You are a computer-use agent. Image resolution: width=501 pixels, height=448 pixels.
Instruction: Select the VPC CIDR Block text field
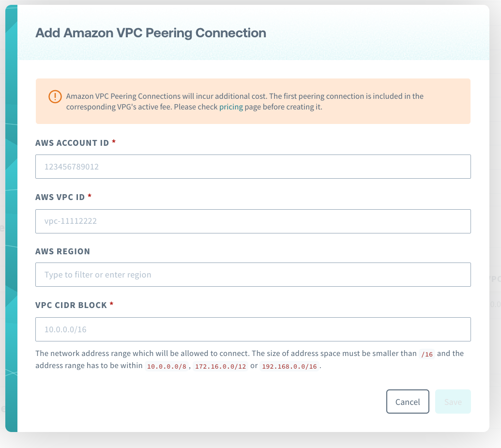[x=253, y=329]
